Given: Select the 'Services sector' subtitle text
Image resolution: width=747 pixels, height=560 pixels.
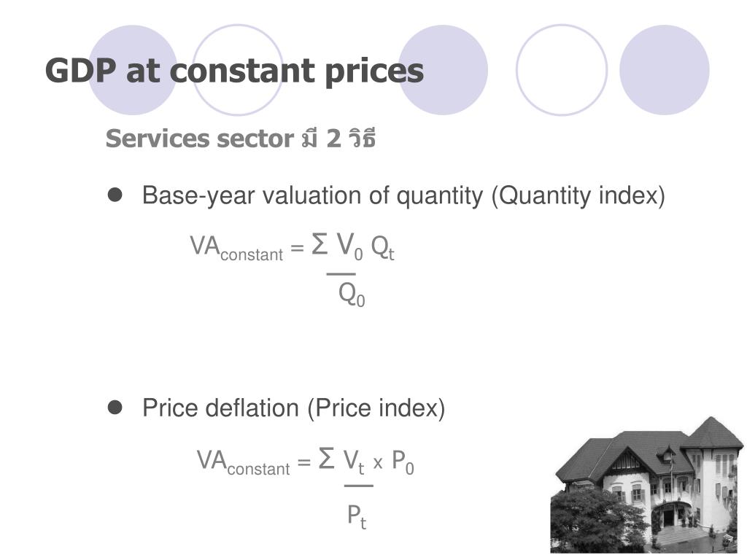Looking at the screenshot, I should pyautogui.click(x=200, y=139).
